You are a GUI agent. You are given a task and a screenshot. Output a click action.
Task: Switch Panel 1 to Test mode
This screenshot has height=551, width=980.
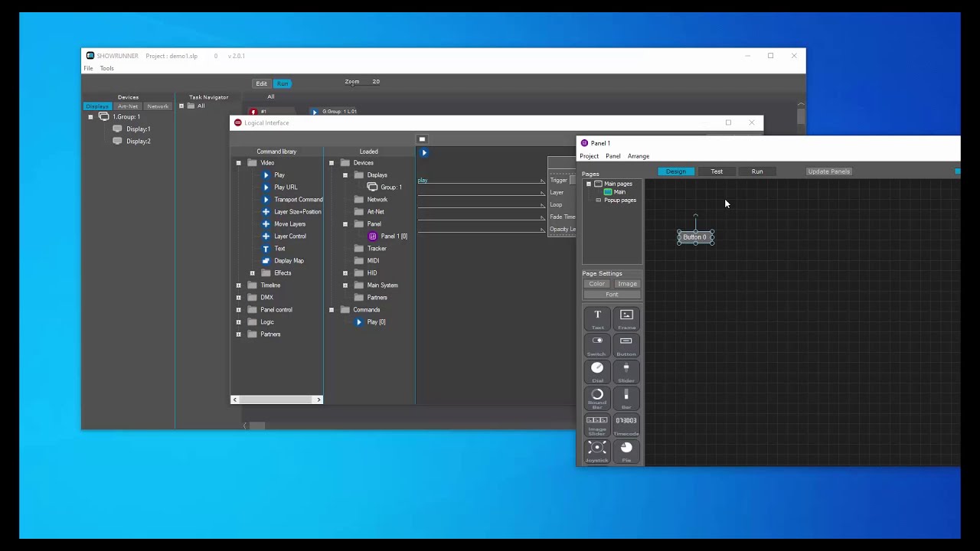(717, 171)
